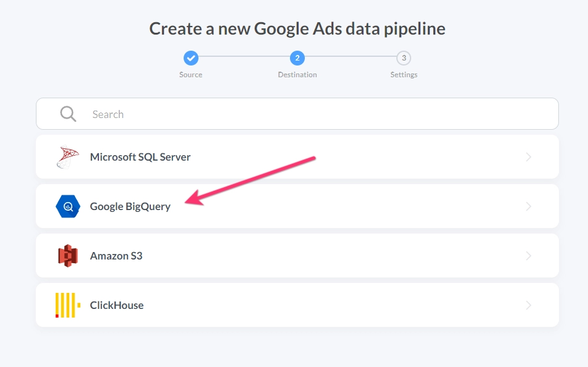Select the Destination step label
This screenshot has height=367, width=588.
297,75
